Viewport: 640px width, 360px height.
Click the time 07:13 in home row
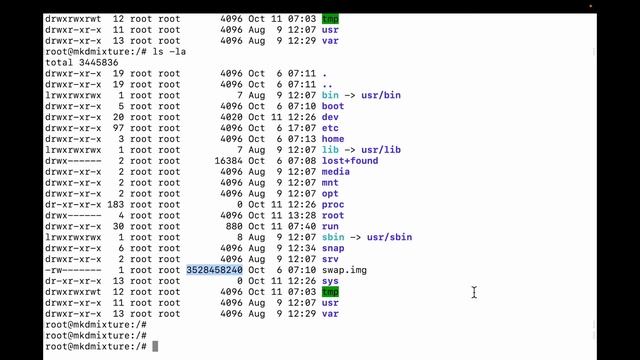point(302,139)
